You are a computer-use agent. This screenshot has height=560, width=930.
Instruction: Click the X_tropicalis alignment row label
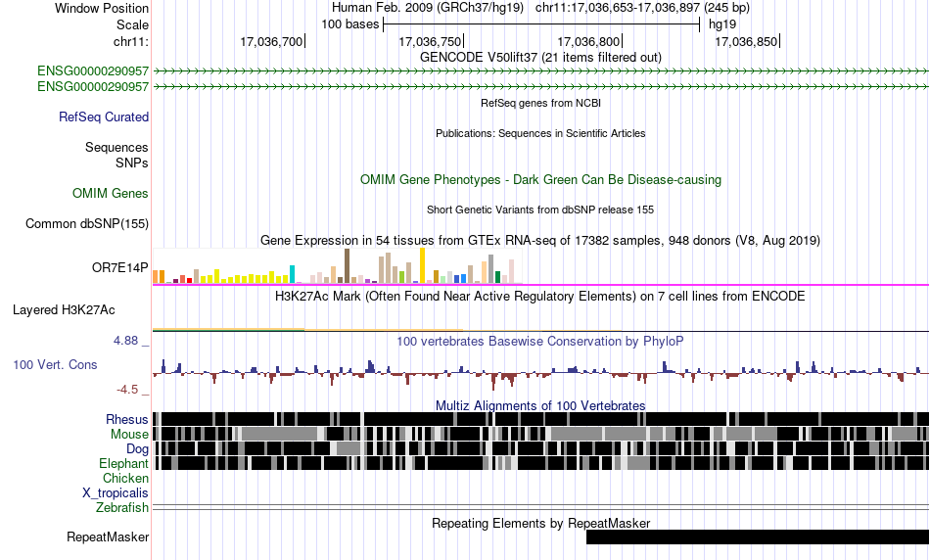pyautogui.click(x=116, y=493)
